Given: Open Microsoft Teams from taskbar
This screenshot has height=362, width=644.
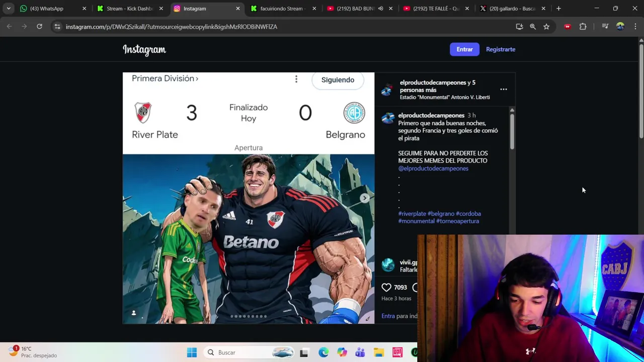Looking at the screenshot, I should pos(360,352).
